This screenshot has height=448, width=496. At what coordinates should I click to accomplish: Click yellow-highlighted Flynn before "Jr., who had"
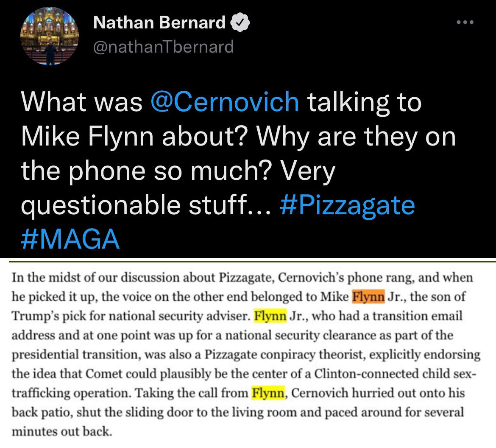[270, 316]
